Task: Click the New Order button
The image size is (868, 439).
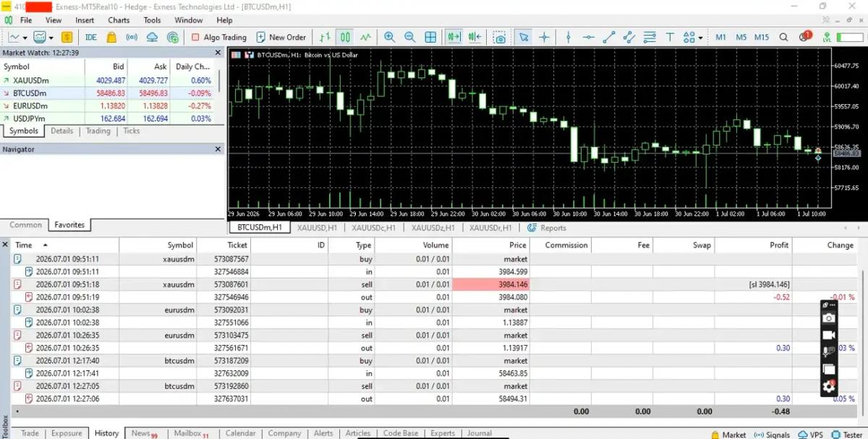Action: (x=281, y=37)
